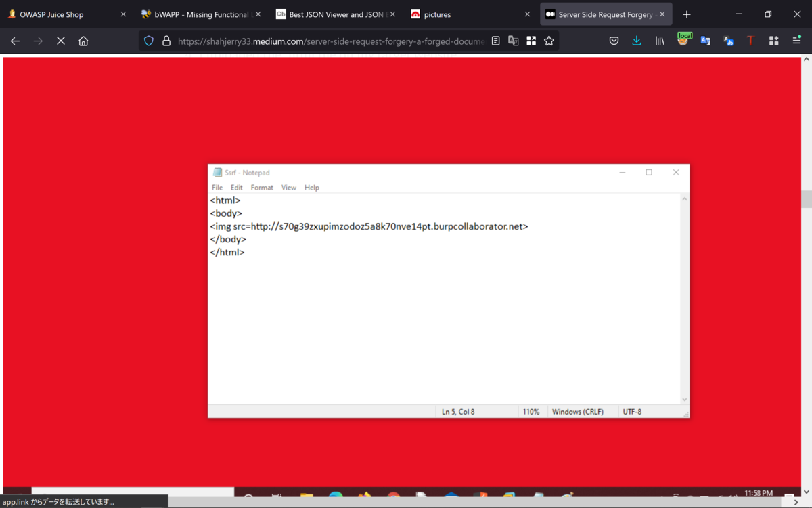Close the bWAPP tab
Viewport: 812px width, 508px height.
coord(258,14)
